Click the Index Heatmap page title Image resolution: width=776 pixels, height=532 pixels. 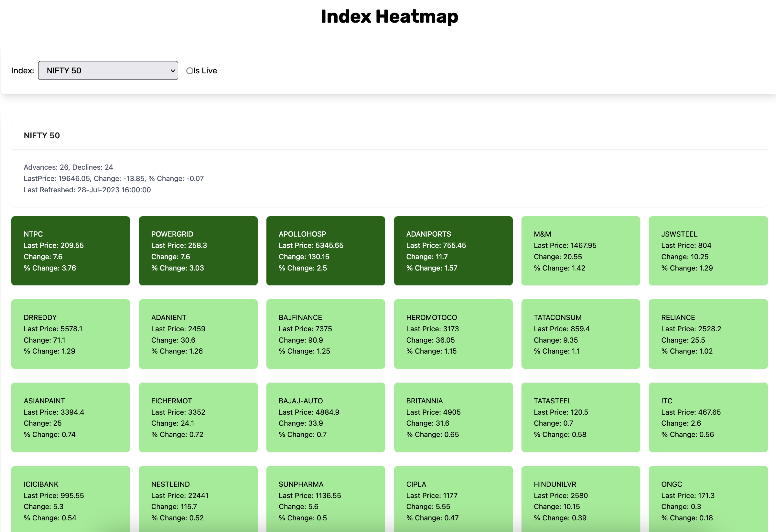tap(389, 16)
